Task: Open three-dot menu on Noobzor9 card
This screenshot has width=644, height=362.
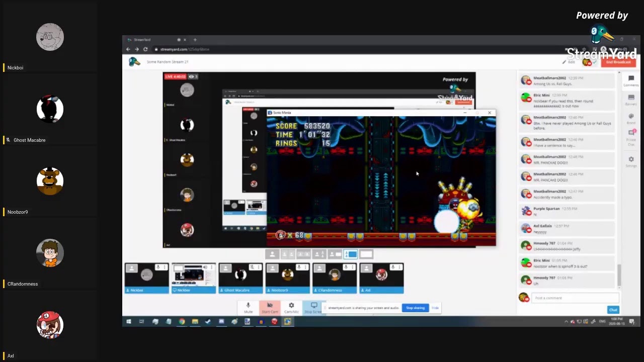Action: click(x=306, y=267)
